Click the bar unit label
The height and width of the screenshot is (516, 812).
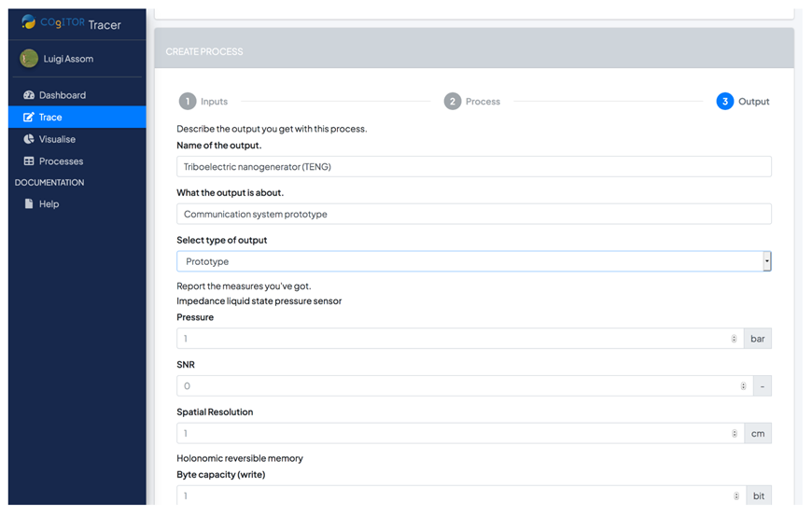click(x=758, y=339)
